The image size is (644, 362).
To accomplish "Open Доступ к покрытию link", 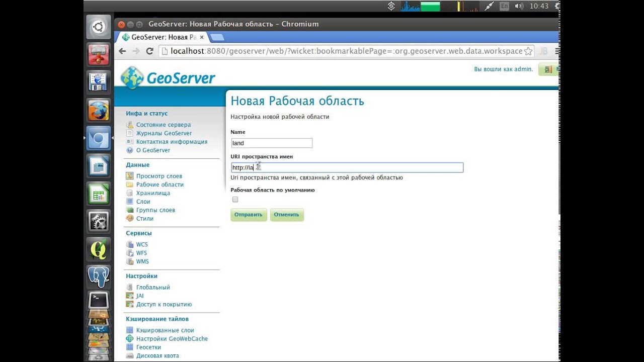I will (164, 304).
